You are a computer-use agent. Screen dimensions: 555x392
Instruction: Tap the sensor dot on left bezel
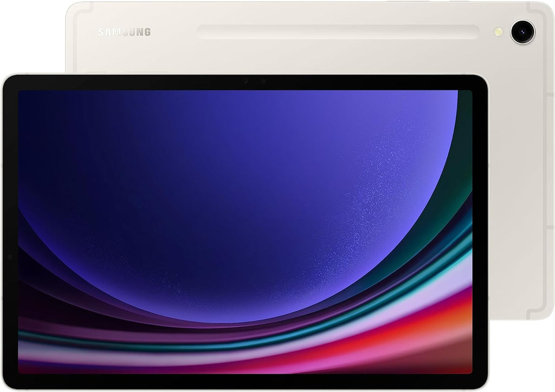10,256
